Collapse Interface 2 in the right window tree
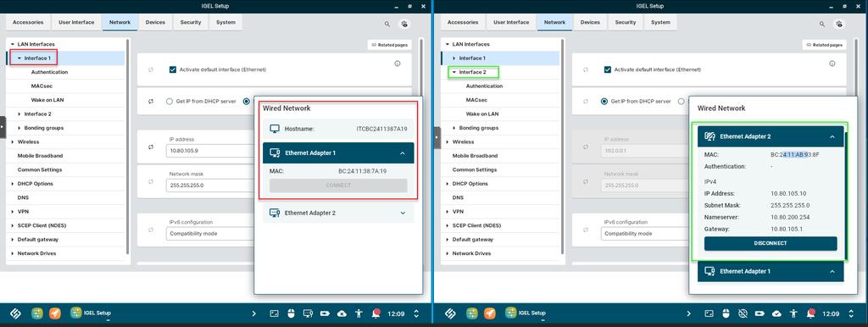 point(454,72)
